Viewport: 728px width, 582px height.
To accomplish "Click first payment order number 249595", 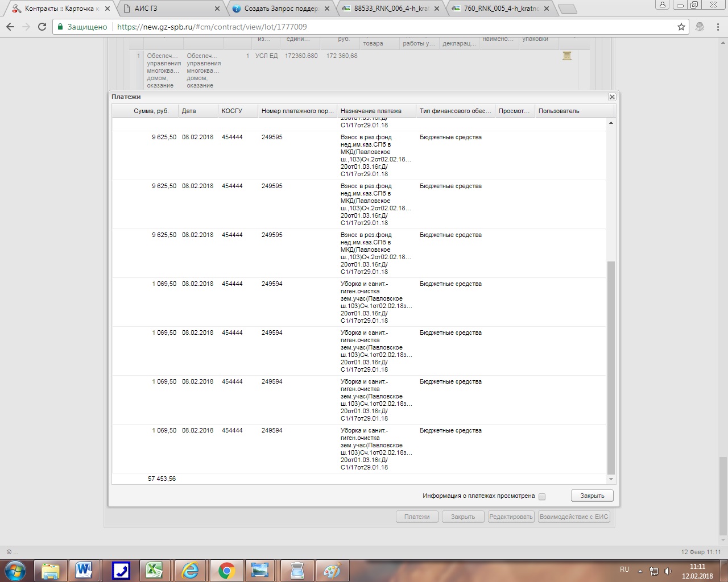I will point(272,137).
